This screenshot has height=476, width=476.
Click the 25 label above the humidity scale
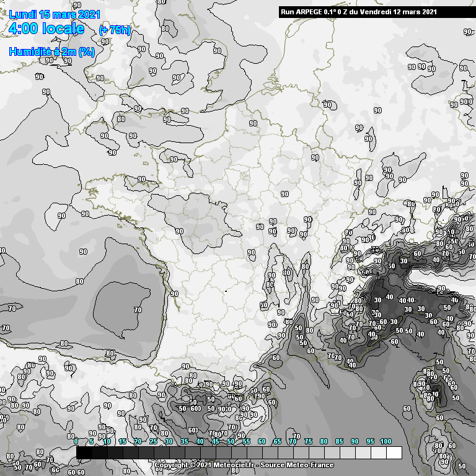(x=153, y=441)
